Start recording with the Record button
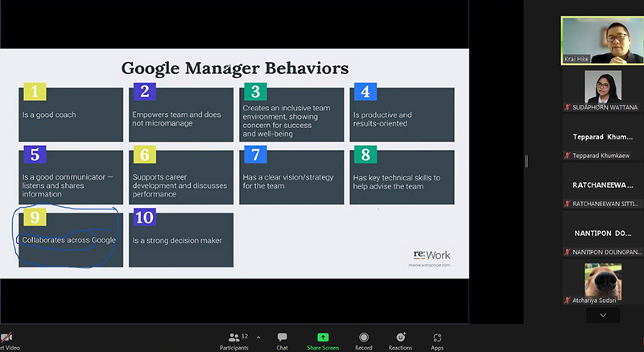 click(364, 342)
